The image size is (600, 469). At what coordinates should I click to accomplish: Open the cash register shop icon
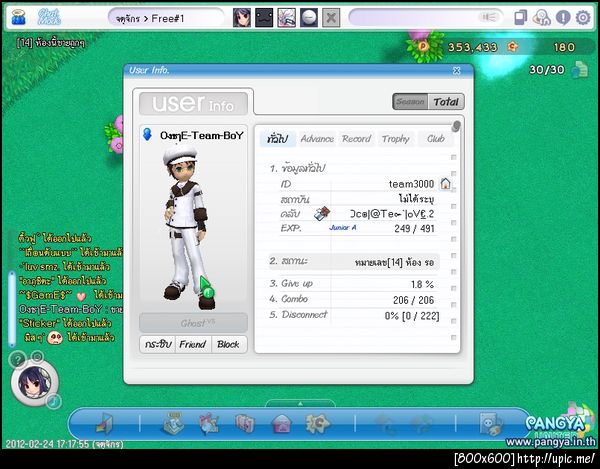[174, 423]
